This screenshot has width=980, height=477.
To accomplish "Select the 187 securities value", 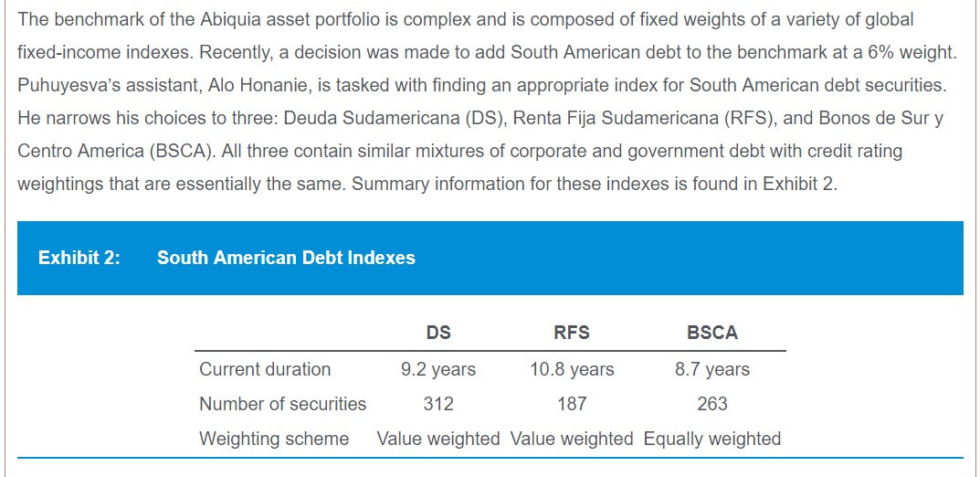I will click(572, 404).
